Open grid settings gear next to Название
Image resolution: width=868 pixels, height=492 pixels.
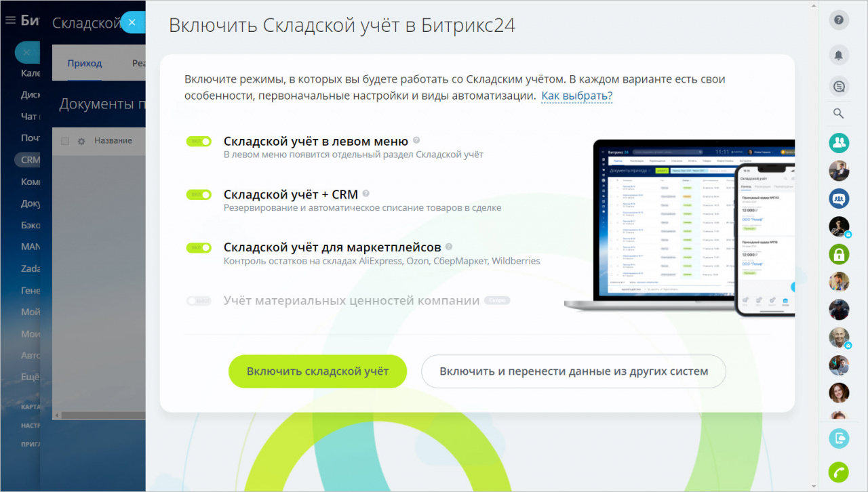coord(81,141)
